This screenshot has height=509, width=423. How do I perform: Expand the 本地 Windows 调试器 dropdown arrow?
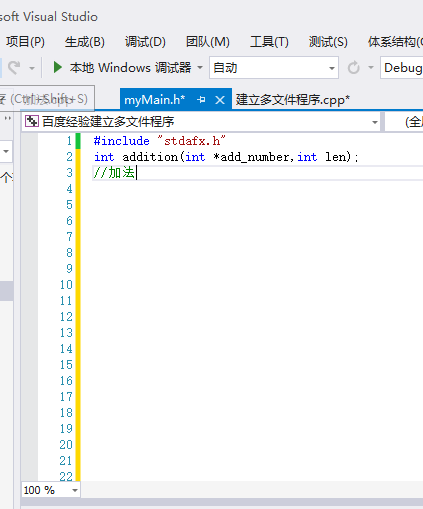[x=200, y=68]
